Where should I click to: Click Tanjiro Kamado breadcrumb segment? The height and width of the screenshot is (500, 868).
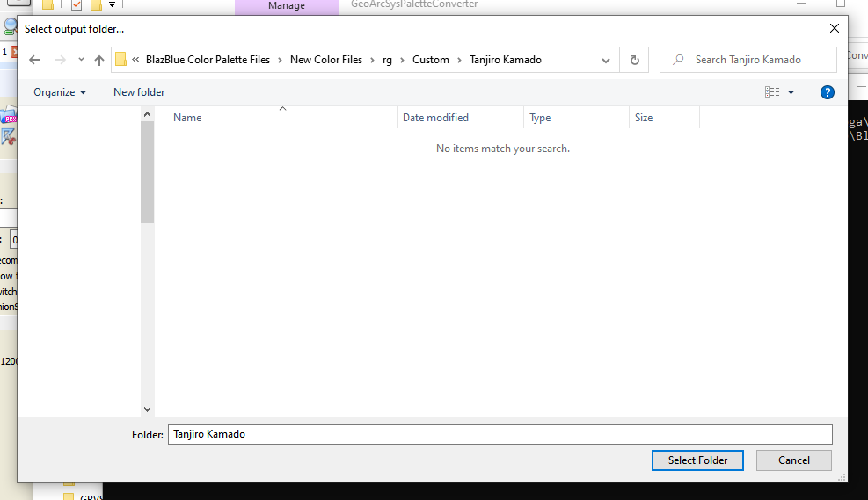click(506, 60)
